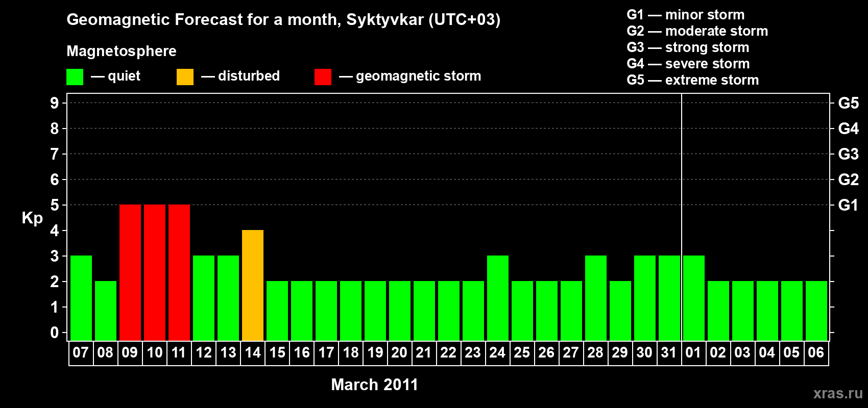This screenshot has height=408, width=868.
Task: Click the green bar for March 24
Action: 498,298
